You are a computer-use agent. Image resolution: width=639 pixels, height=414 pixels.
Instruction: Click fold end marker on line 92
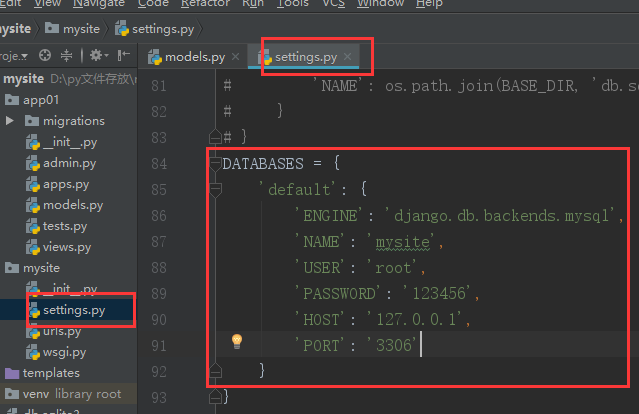click(x=215, y=371)
